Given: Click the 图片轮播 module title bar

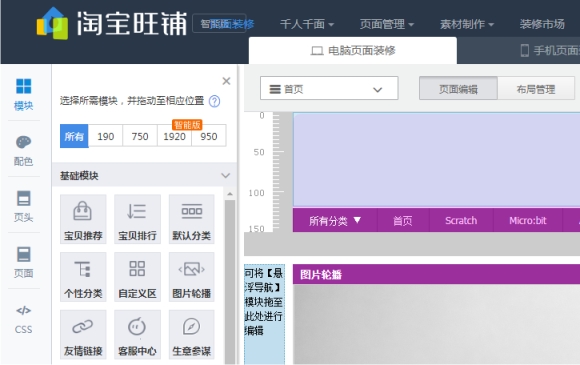Looking at the screenshot, I should click(436, 274).
